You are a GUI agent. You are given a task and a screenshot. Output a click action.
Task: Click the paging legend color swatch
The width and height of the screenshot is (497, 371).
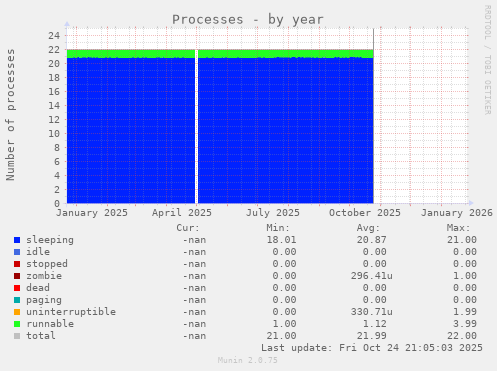[x=17, y=300]
